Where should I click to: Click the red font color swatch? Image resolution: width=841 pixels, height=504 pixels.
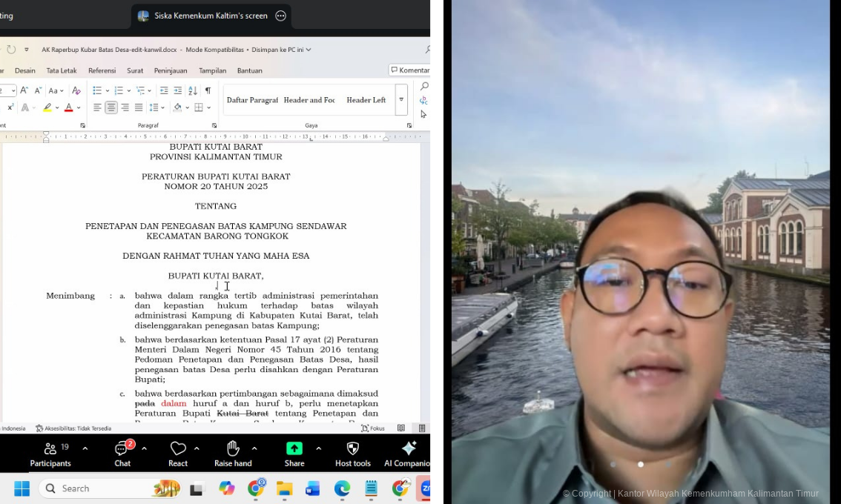pos(68,108)
